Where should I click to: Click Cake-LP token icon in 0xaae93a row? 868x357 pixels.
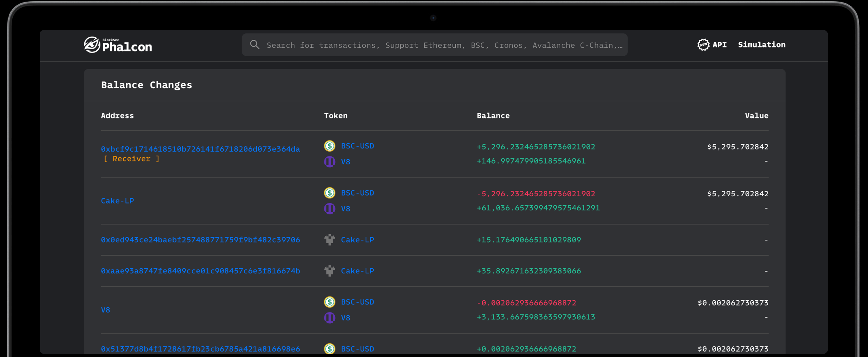tap(329, 271)
